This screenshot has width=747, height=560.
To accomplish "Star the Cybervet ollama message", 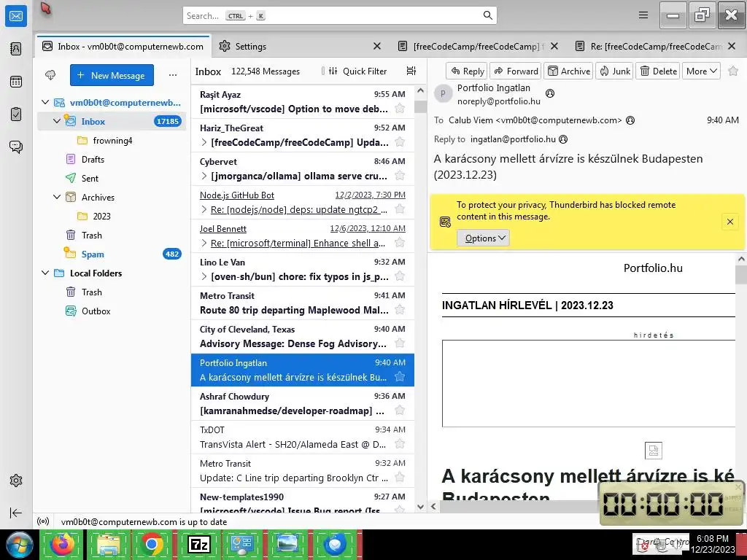I will point(400,176).
